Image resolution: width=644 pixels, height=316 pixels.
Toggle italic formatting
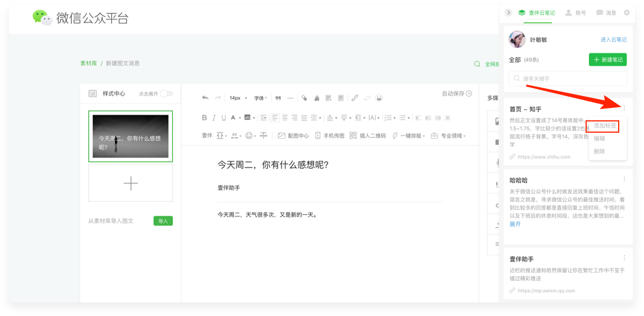pos(214,118)
